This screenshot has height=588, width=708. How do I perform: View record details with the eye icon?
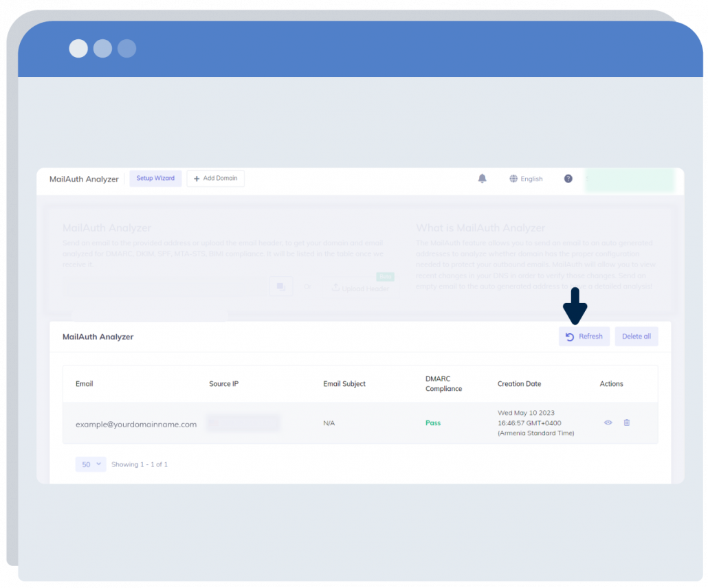click(608, 422)
